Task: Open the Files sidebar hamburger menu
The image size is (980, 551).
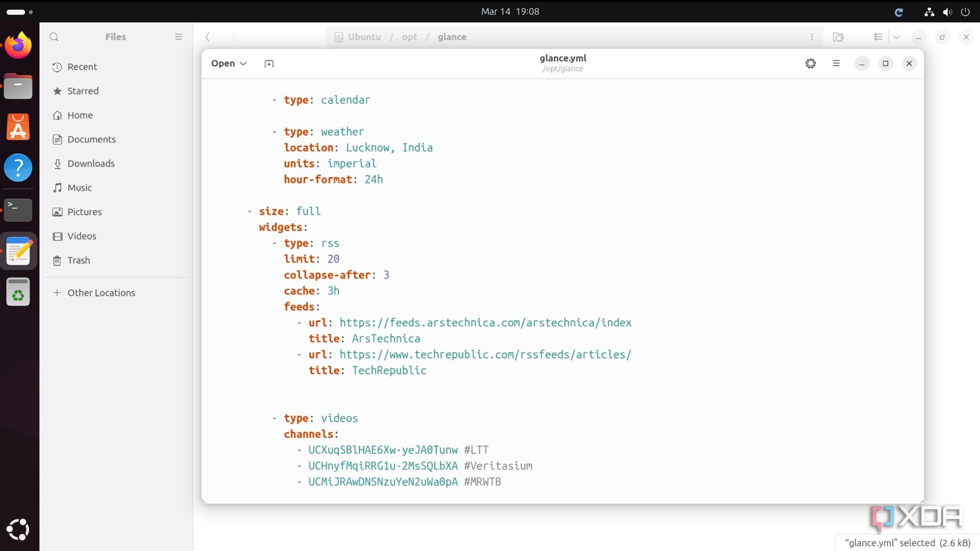Action: pyautogui.click(x=178, y=37)
